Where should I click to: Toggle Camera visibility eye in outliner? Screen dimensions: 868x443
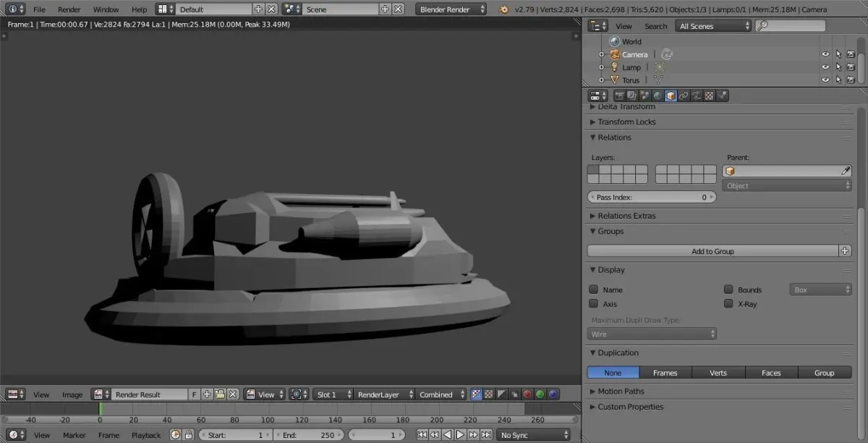coord(825,54)
